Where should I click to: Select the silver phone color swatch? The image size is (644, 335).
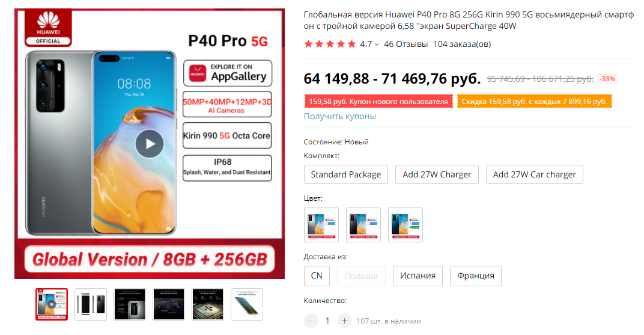tap(321, 225)
